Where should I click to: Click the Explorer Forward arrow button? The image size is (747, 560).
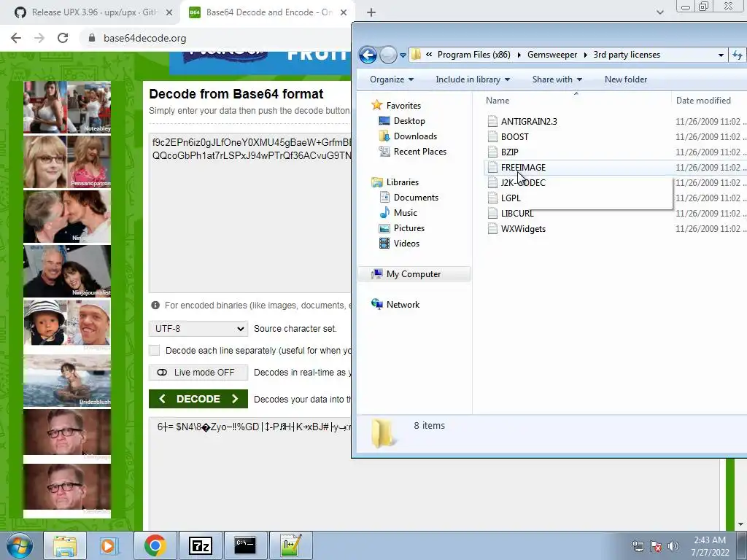click(x=388, y=55)
